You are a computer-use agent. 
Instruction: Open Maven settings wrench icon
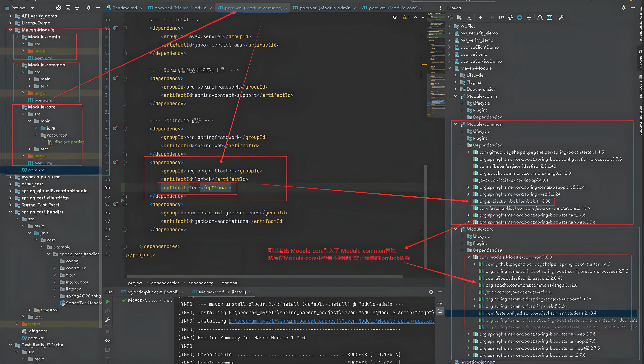point(561,18)
